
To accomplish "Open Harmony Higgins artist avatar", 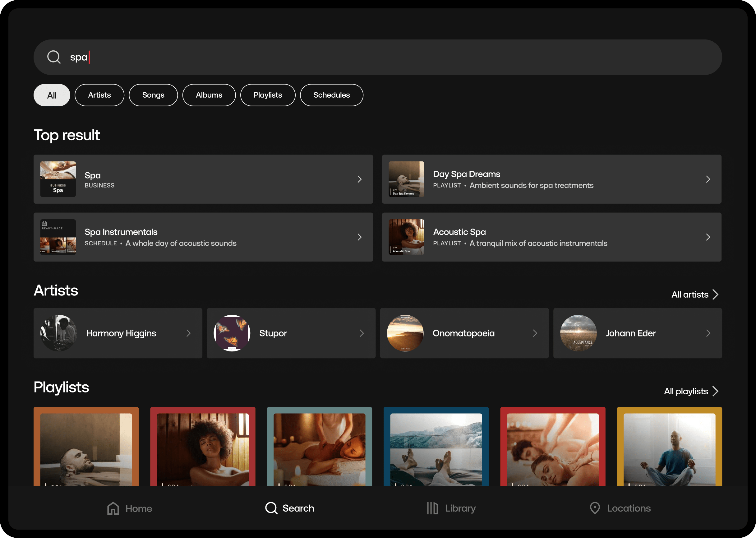I will 59,333.
